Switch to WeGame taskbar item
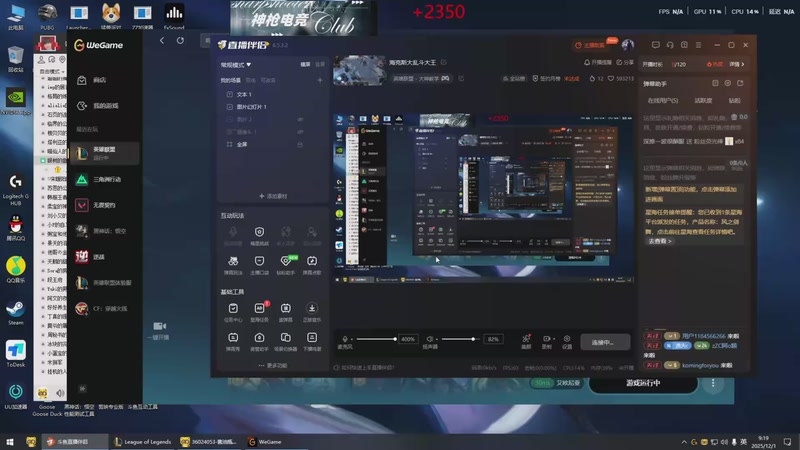Image resolution: width=800 pixels, height=450 pixels. point(265,442)
